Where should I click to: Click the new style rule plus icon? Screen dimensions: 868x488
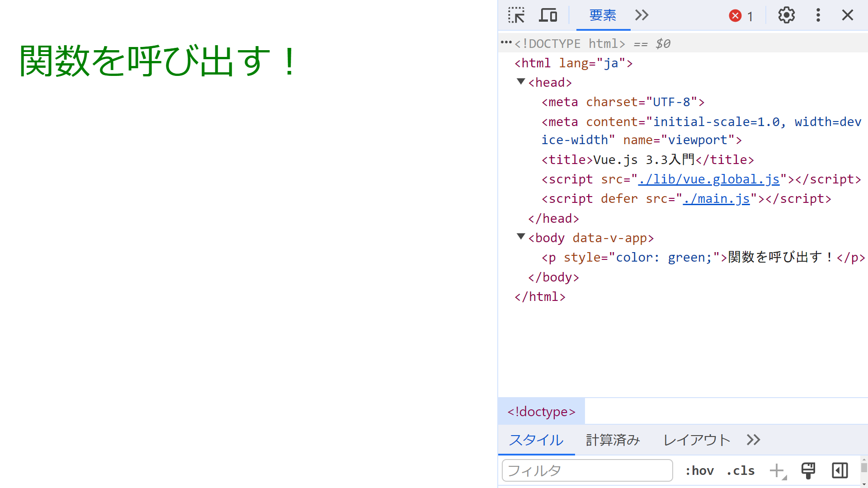tap(777, 470)
